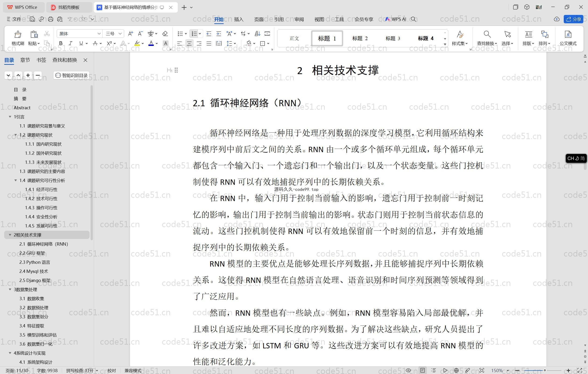Click the WPS AI button
Screen dimensions: 588x374
coord(395,19)
